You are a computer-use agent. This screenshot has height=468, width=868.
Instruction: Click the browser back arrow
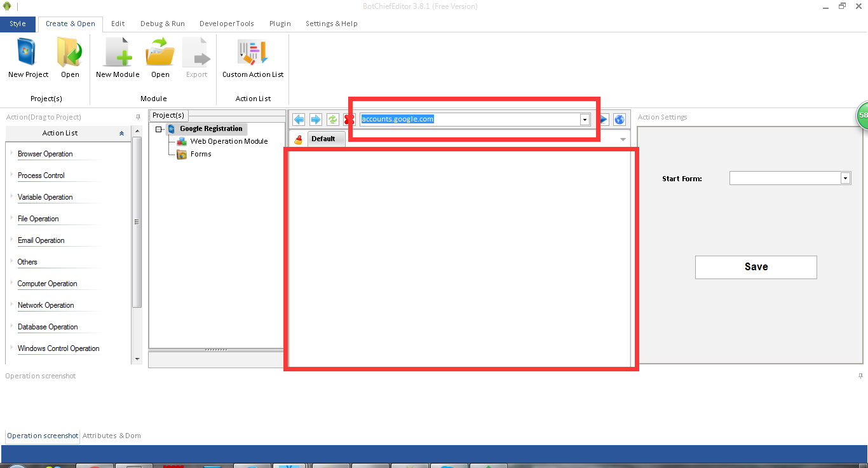[x=299, y=120]
